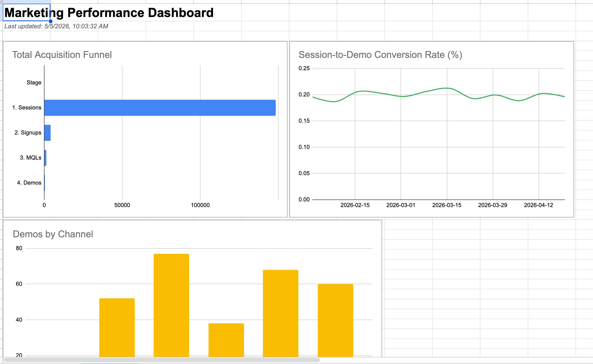Select the Marketing Performance Dashboard title cell

tap(26, 12)
